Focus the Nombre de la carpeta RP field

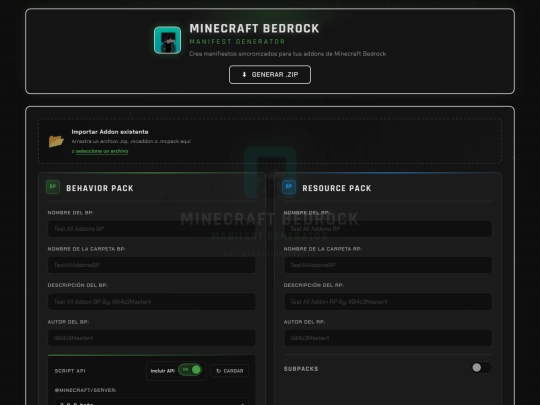click(x=388, y=265)
